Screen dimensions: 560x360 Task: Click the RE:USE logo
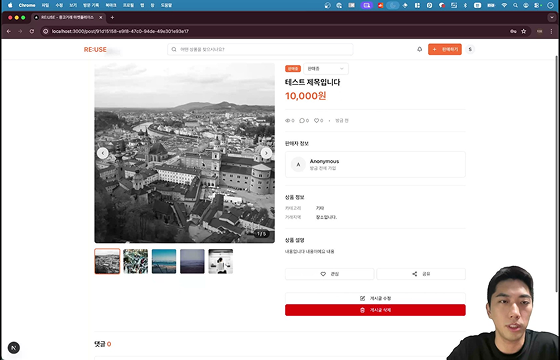95,50
